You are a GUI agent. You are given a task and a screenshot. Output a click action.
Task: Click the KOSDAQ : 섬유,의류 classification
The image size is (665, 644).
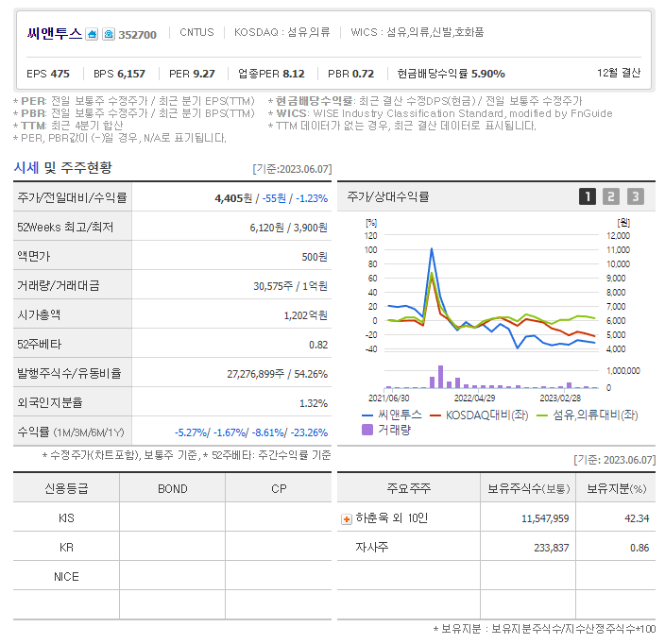pos(282,32)
